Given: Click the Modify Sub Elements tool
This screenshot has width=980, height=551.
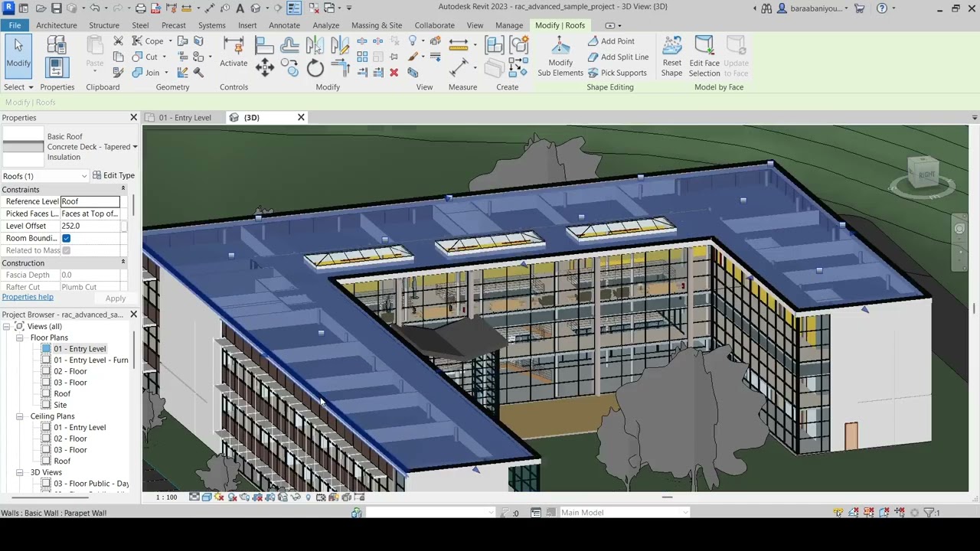Looking at the screenshot, I should [560, 57].
